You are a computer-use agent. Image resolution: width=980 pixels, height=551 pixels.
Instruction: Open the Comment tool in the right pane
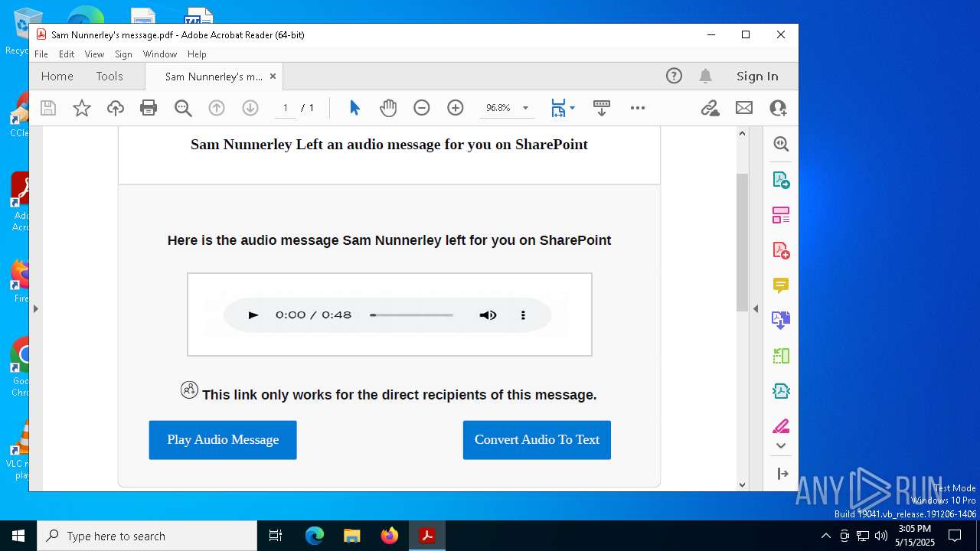[781, 285]
